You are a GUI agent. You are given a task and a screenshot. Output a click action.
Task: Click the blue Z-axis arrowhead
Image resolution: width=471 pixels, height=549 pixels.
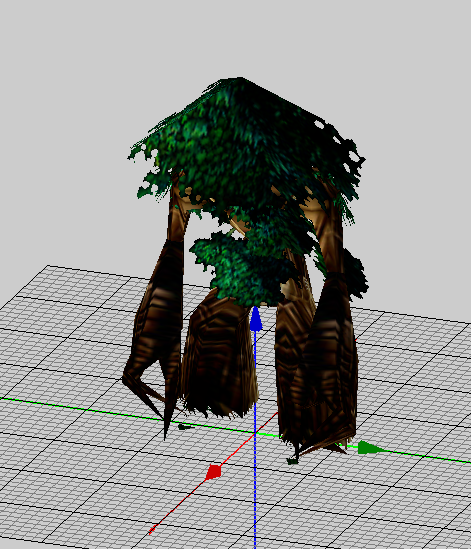point(256,319)
